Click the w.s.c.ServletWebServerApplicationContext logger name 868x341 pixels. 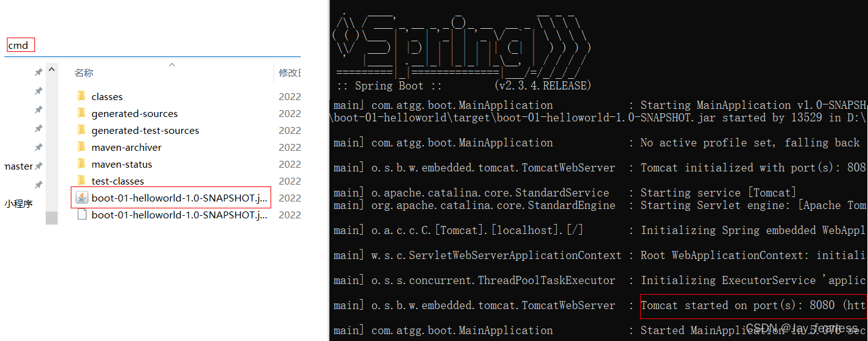pyautogui.click(x=497, y=255)
